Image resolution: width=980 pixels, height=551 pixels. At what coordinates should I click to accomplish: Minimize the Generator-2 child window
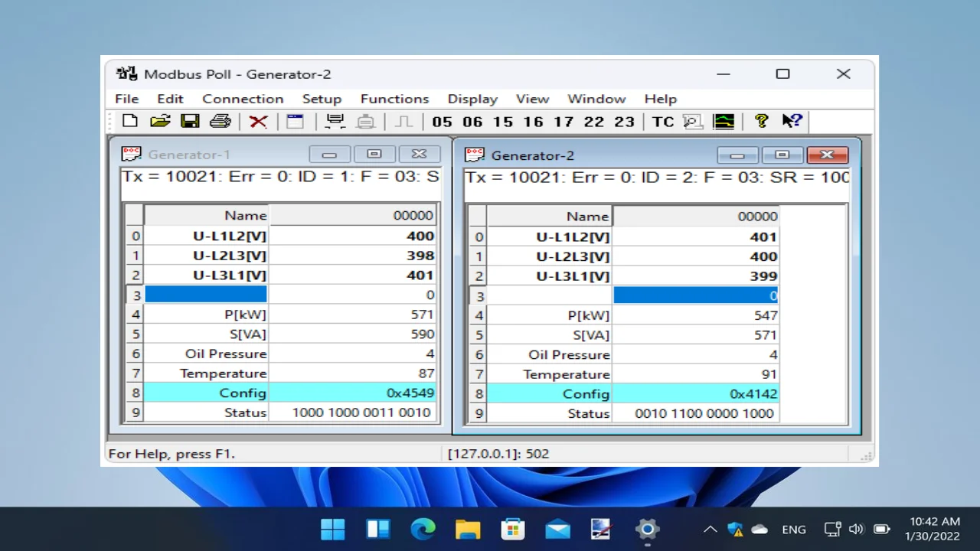[737, 155]
